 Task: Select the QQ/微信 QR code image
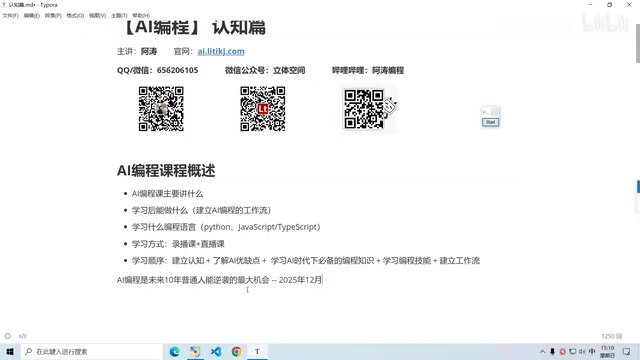click(161, 109)
